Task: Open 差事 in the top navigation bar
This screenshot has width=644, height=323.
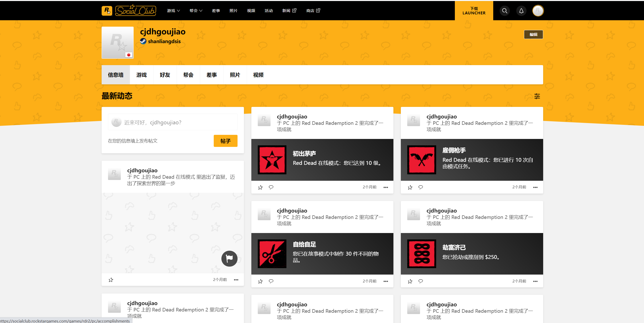Action: [x=216, y=11]
